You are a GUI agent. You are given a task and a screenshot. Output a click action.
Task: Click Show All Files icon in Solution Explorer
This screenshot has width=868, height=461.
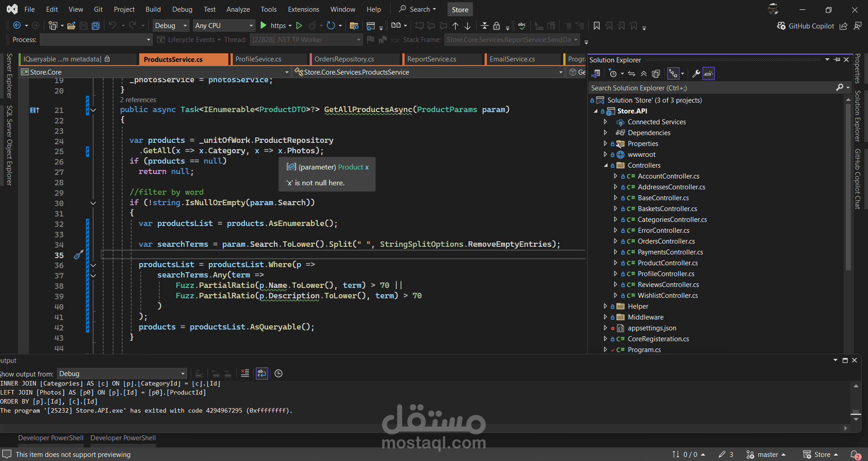(656, 74)
